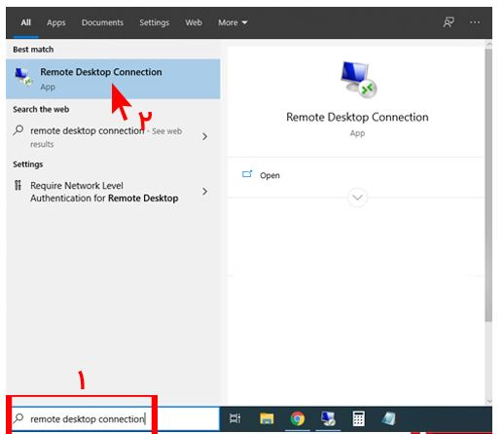Open Remote Desktop app on the taskbar
Screen dimensions: 504x434
click(x=328, y=418)
